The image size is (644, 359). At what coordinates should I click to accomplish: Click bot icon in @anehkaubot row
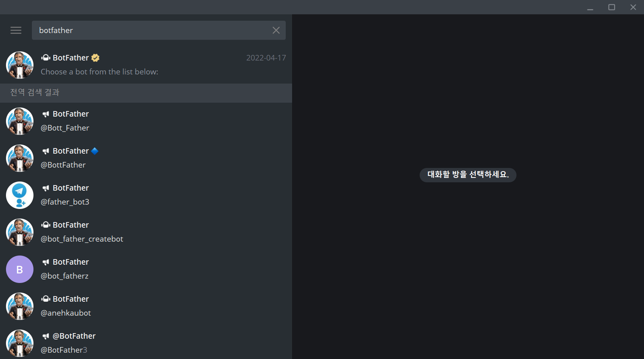[x=46, y=299]
